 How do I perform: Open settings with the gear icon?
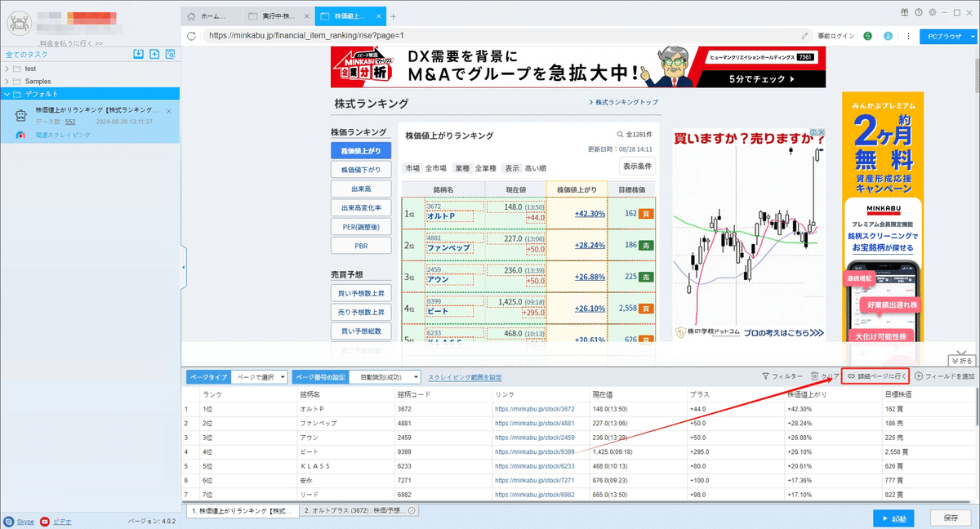pos(932,11)
